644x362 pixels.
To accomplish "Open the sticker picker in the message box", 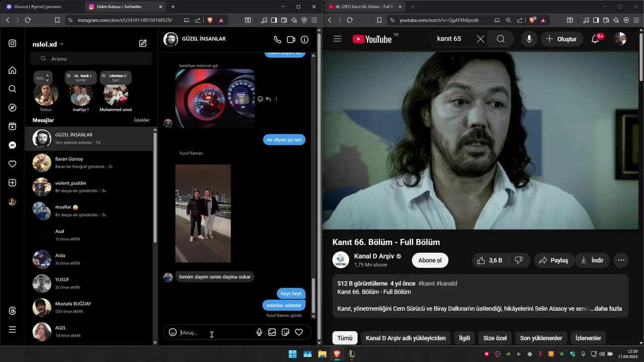I will tap(285, 332).
